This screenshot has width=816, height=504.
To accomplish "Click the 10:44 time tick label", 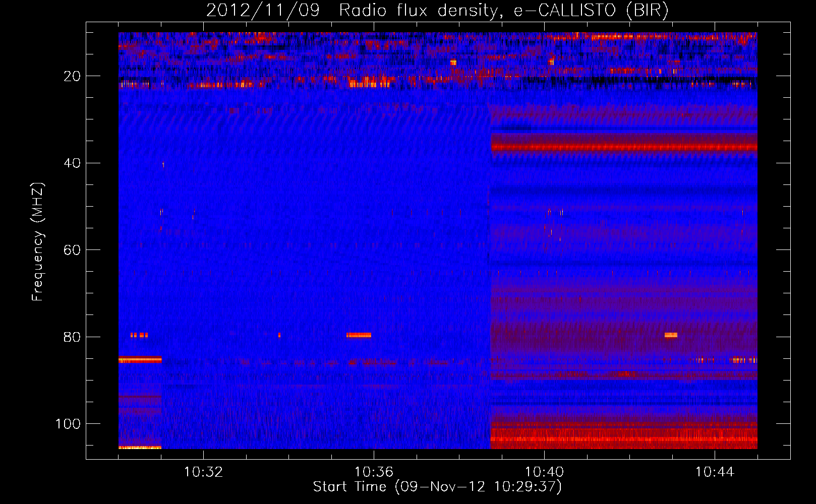I will point(715,472).
